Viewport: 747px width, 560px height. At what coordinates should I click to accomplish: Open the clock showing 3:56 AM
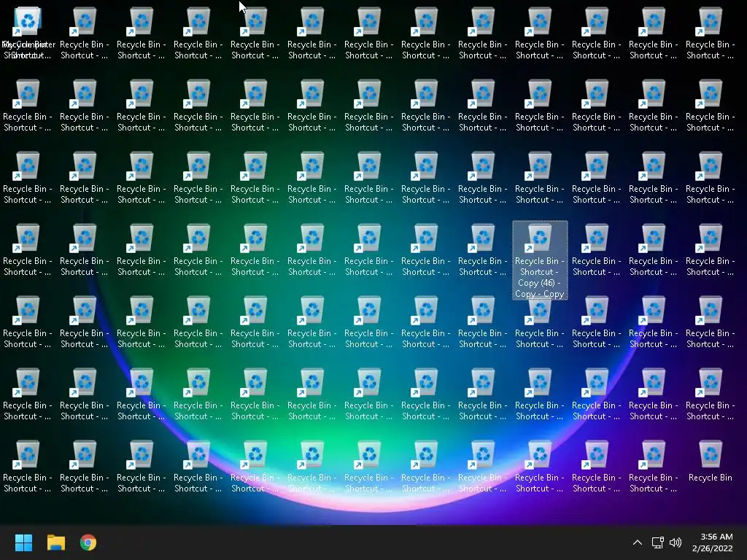coord(713,542)
